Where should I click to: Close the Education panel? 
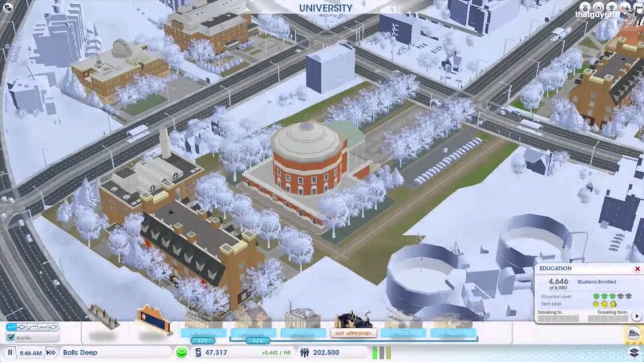637,269
